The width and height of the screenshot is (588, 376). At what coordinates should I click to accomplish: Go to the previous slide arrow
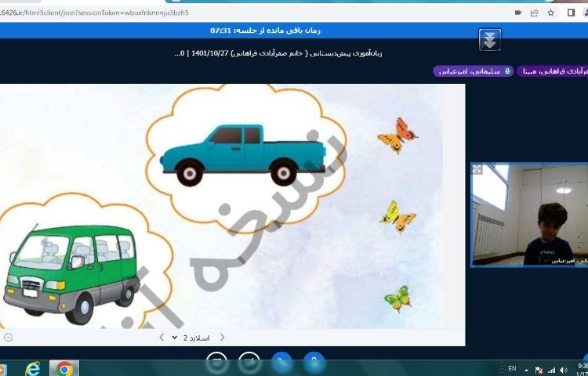tap(162, 338)
